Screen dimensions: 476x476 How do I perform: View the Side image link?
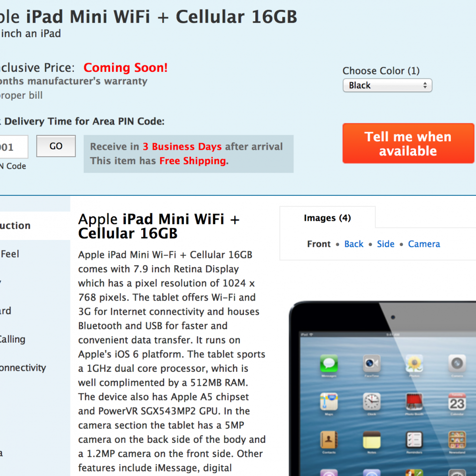(386, 244)
